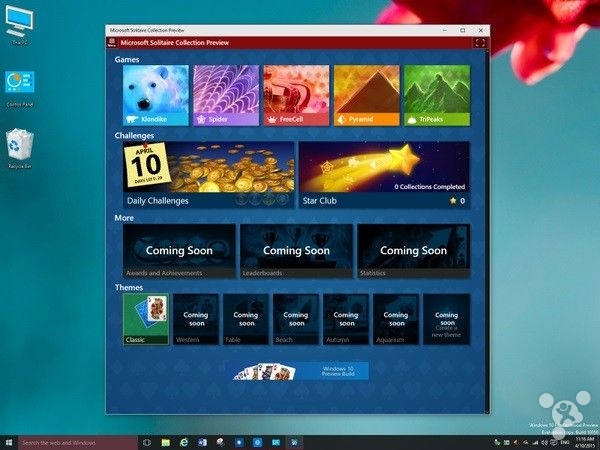Click the Games section heading
This screenshot has width=600, height=450.
[x=127, y=59]
